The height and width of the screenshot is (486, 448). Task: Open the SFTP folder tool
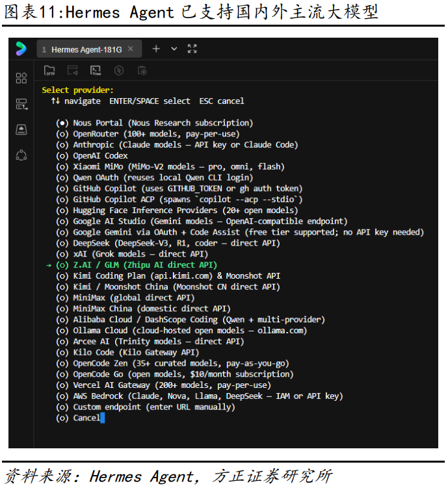coord(49,70)
